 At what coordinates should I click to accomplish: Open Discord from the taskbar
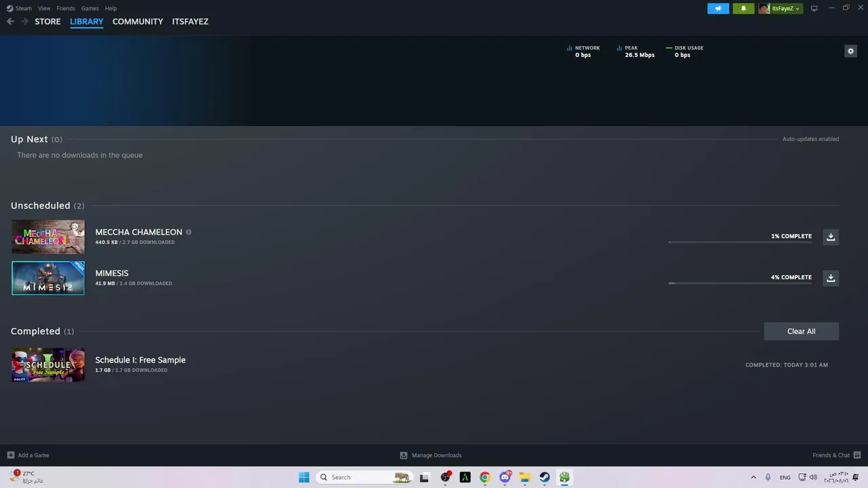(505, 477)
